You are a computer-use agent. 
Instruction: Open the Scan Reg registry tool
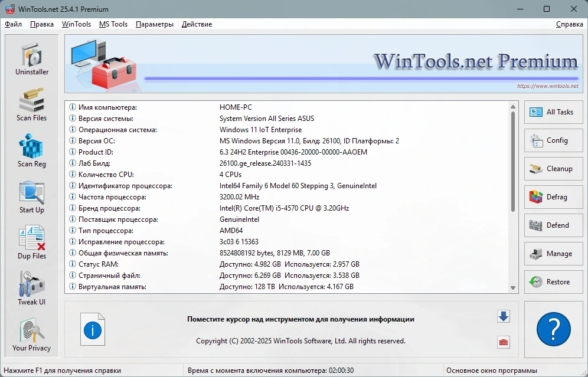(x=32, y=150)
